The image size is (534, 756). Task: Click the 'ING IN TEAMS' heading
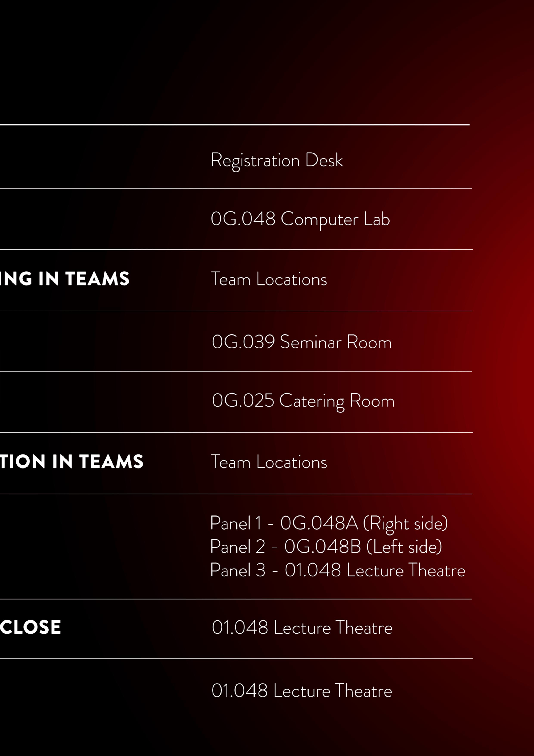point(65,279)
